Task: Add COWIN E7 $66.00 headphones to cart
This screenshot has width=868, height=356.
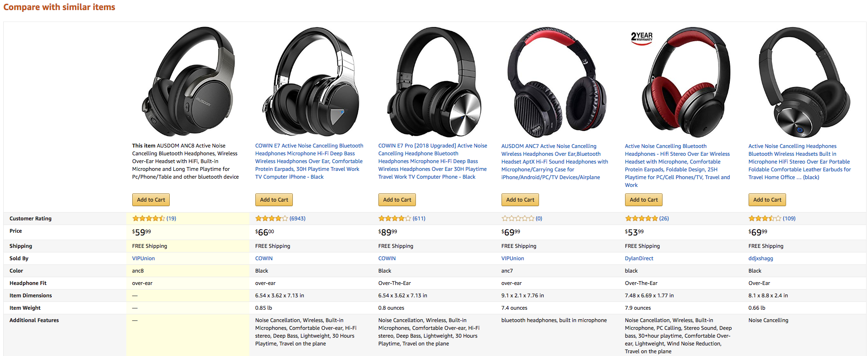Action: coord(274,200)
